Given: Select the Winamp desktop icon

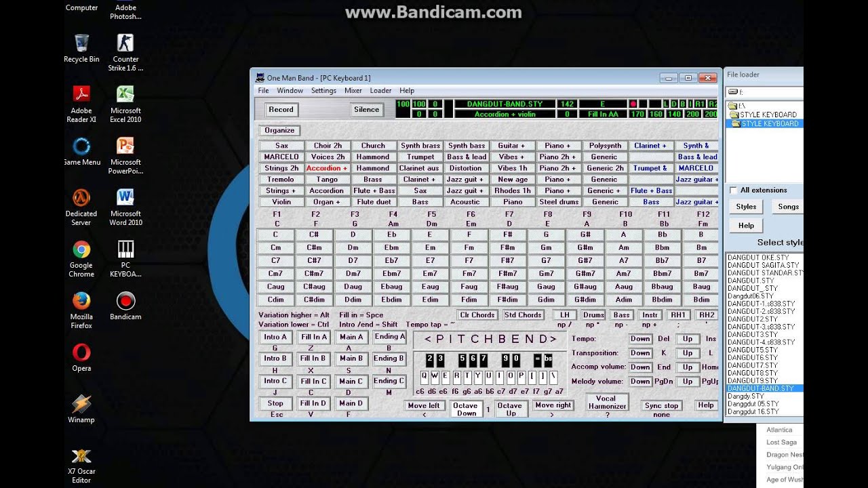Looking at the screenshot, I should [81, 409].
